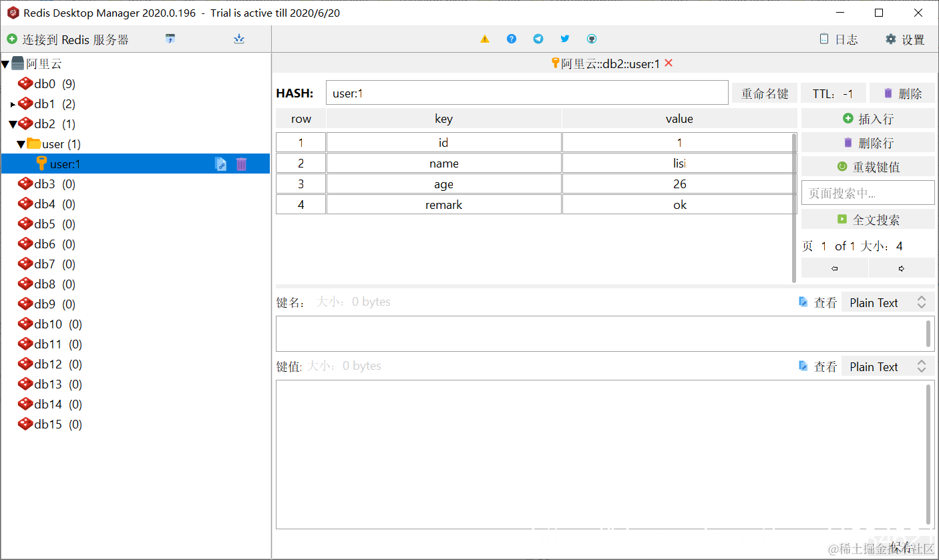Click the 键值 large text area
The image size is (939, 560).
pyautogui.click(x=604, y=455)
